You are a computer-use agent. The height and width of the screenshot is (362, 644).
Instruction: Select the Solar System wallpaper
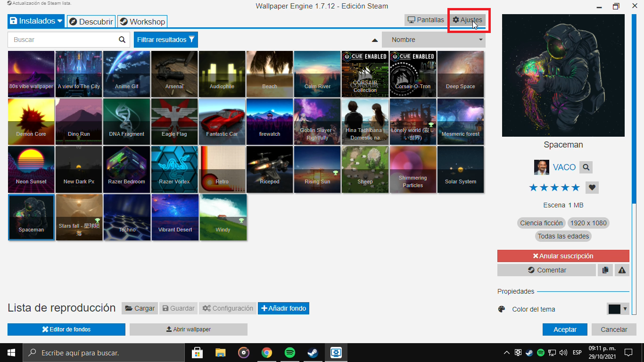(461, 169)
